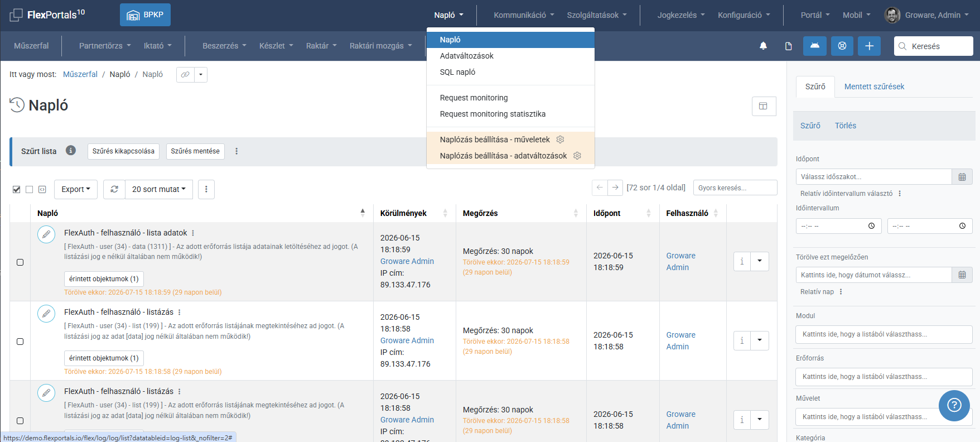
Task: Open the Modul list selector
Action: pos(884,334)
